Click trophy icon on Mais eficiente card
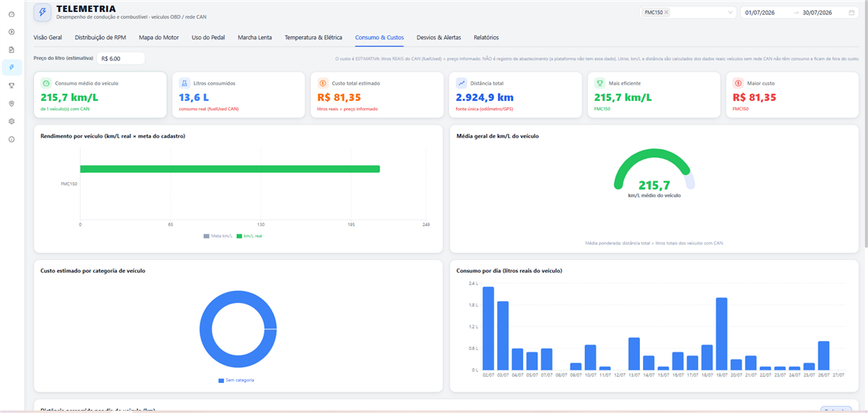868x413 pixels. (x=600, y=83)
